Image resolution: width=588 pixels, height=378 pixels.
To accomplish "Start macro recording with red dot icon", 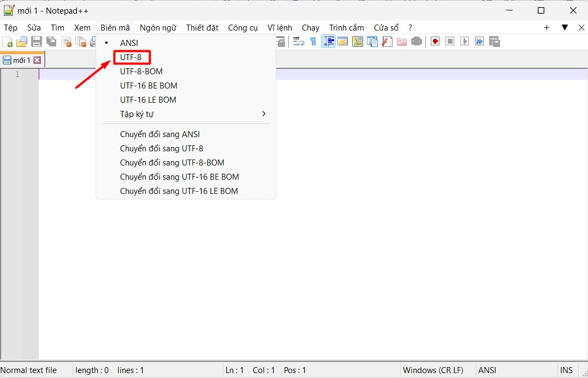I will coord(435,42).
